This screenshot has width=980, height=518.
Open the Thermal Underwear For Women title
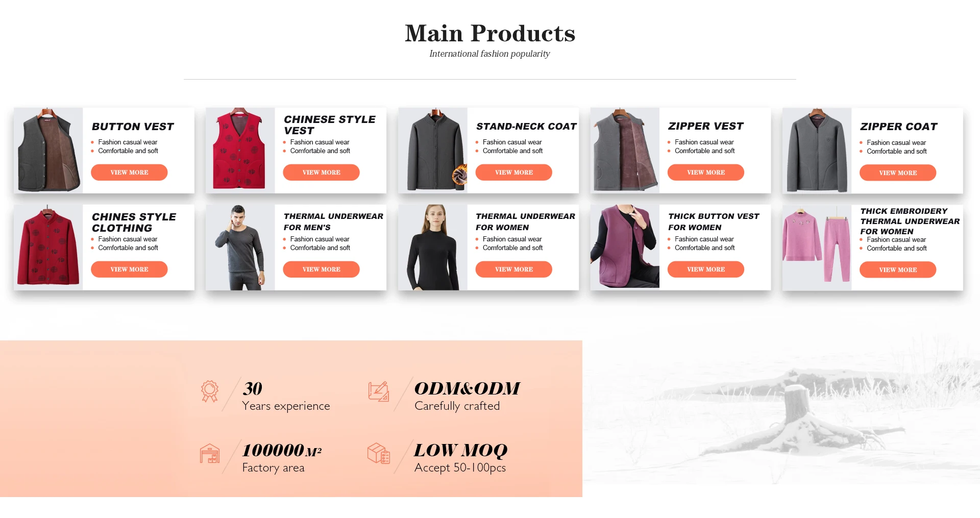pos(525,222)
